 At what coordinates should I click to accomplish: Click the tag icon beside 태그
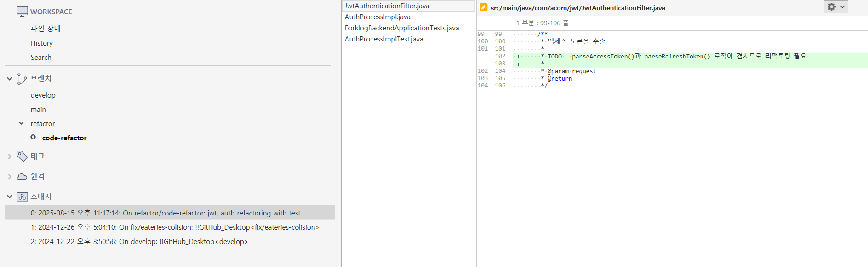point(22,156)
